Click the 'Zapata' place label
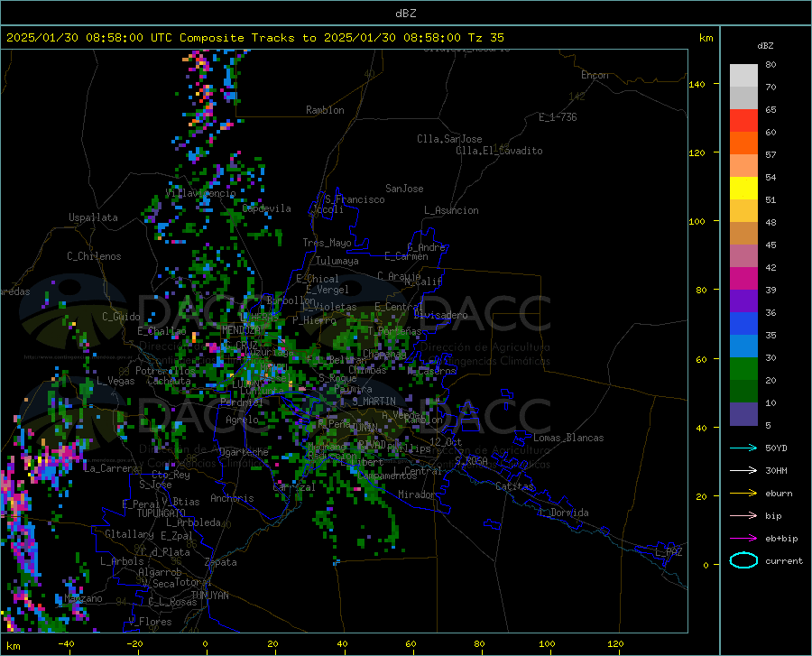812x656 pixels. tap(221, 562)
